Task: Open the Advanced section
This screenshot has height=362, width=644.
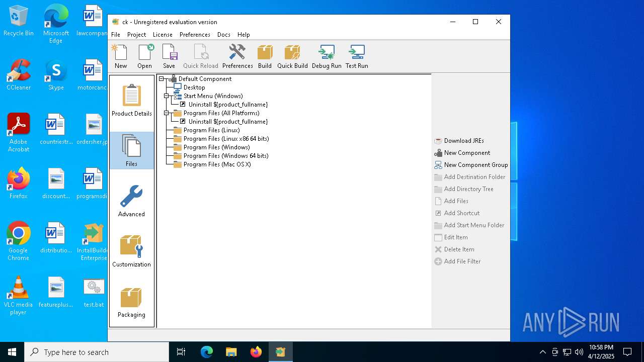Action: coord(132,201)
